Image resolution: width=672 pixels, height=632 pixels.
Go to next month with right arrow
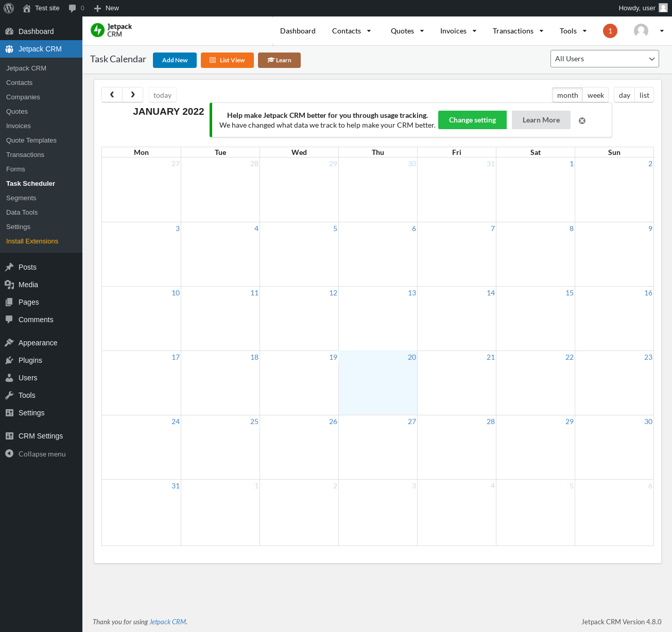click(x=132, y=95)
